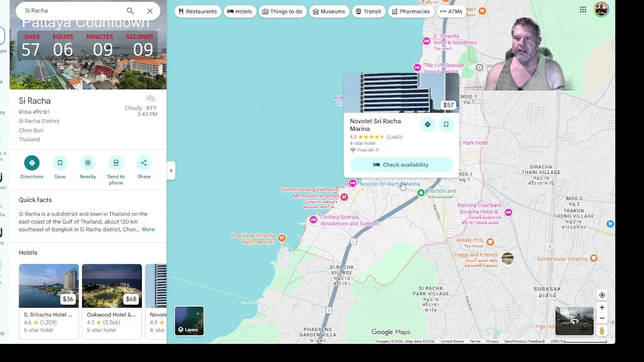Select the Hotels category chip

tap(239, 12)
